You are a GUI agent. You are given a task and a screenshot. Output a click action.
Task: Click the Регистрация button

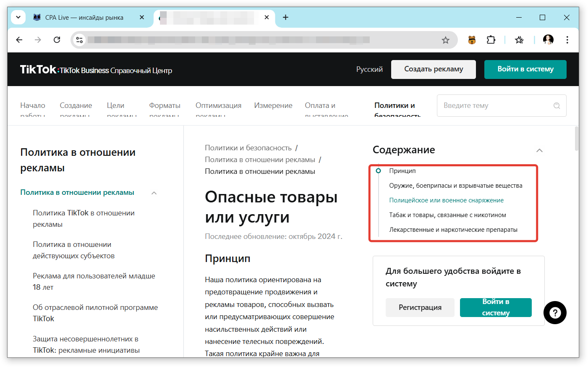(x=420, y=307)
